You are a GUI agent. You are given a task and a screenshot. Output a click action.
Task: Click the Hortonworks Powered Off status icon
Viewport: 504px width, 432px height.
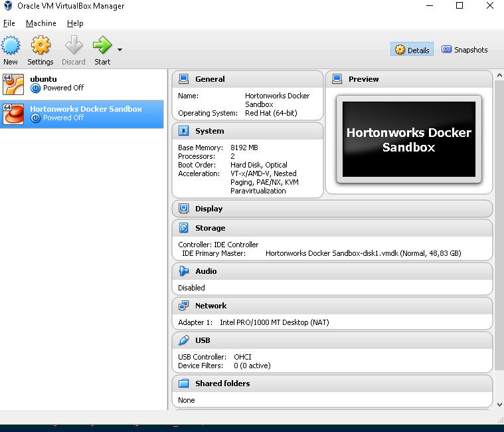pos(35,118)
